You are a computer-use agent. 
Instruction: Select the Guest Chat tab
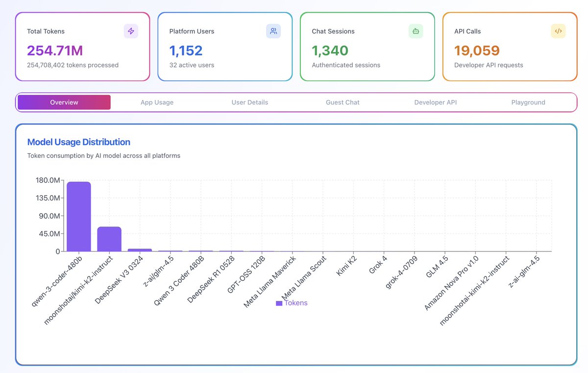pos(342,102)
